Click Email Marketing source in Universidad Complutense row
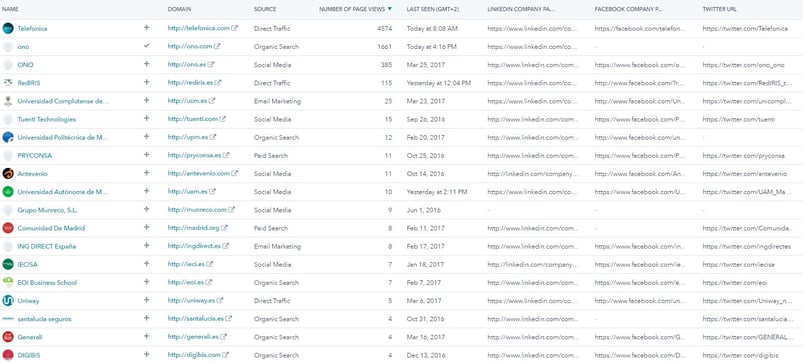This screenshot has width=803, height=363. [278, 101]
